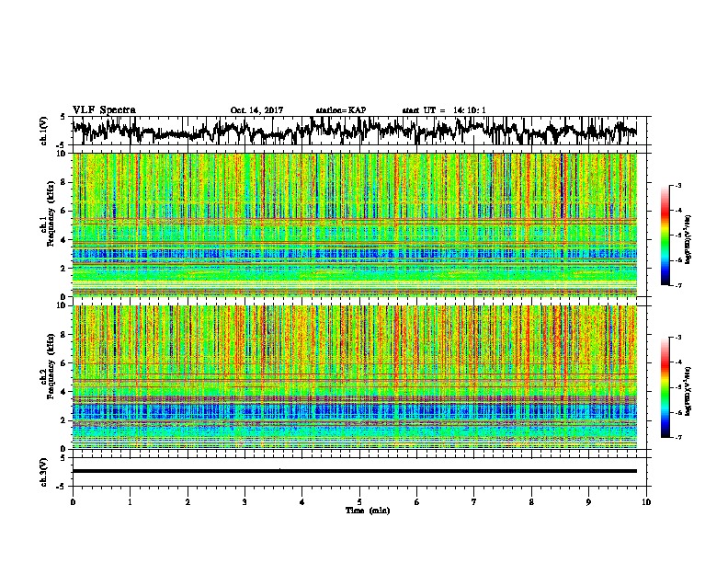728x563 pixels.
Task: Click the "5" tick on ch.1(V) axis
Action: tap(63, 117)
